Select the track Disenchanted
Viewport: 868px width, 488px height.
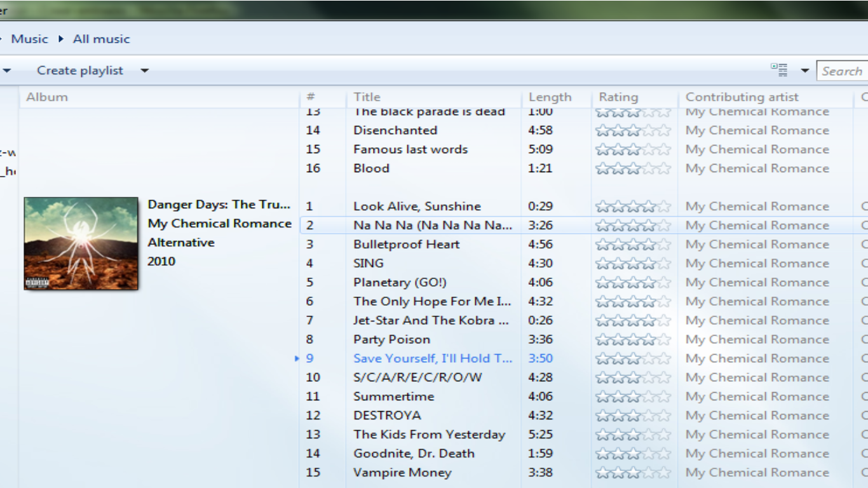395,130
